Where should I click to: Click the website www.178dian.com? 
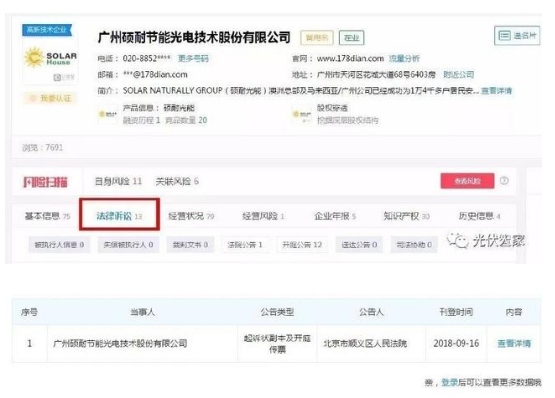pyautogui.click(x=350, y=58)
